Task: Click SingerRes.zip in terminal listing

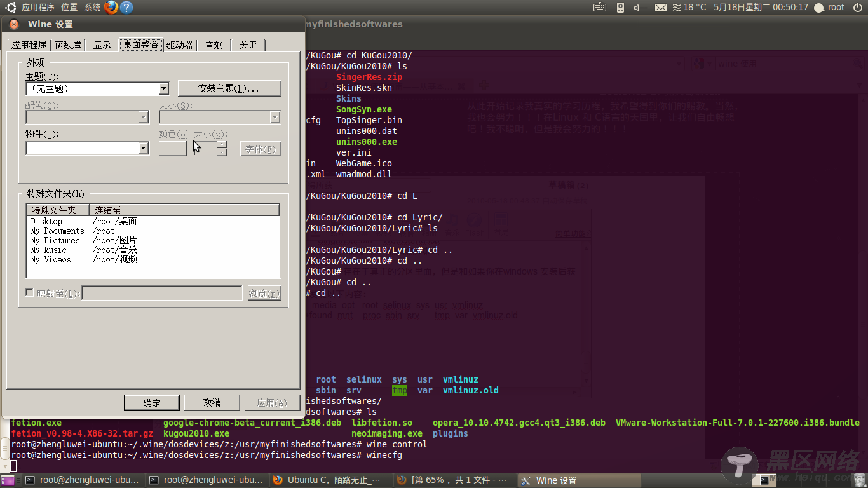Action: [x=369, y=77]
